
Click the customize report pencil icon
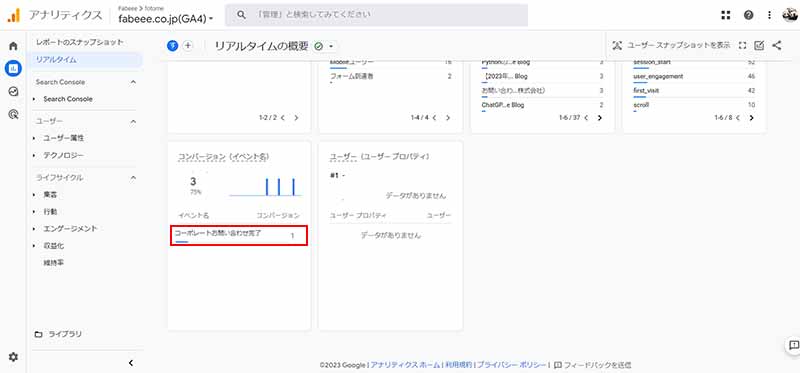759,45
